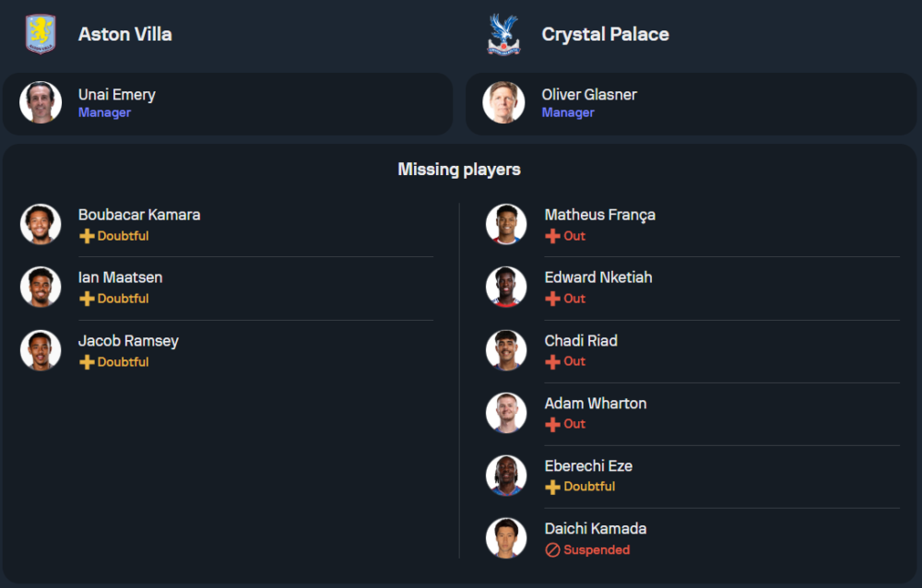Open Edward Nketiah's player avatar
The image size is (922, 588).
pyautogui.click(x=506, y=287)
